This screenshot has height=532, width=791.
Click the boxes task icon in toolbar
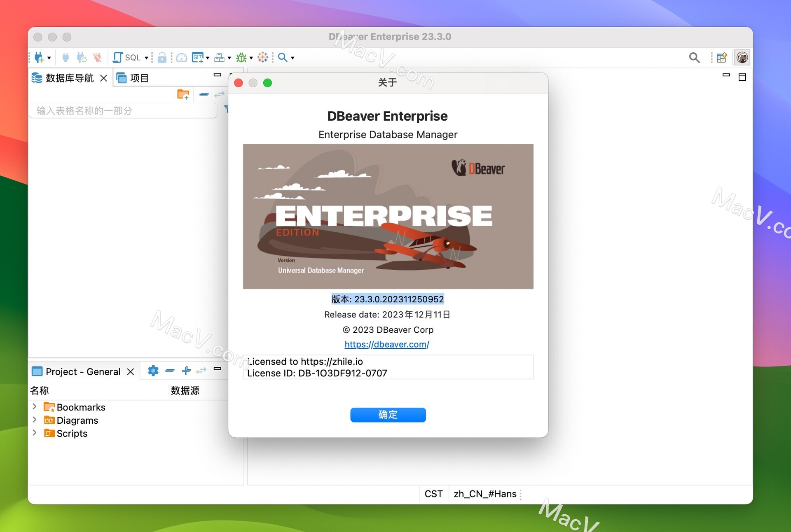point(220,57)
